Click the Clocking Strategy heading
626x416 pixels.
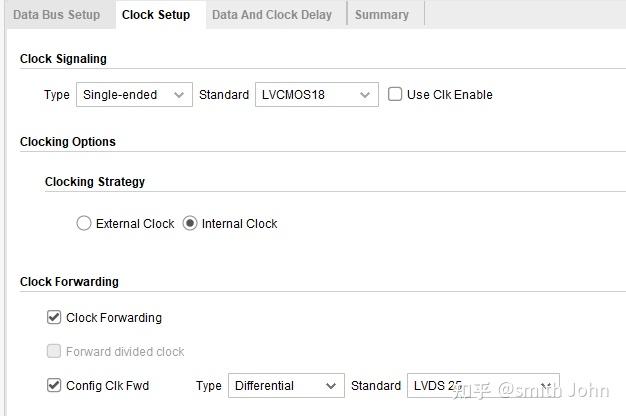coord(95,182)
